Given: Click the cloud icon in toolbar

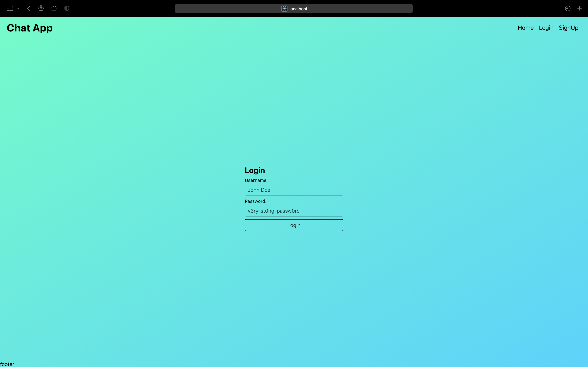Looking at the screenshot, I should click(54, 9).
